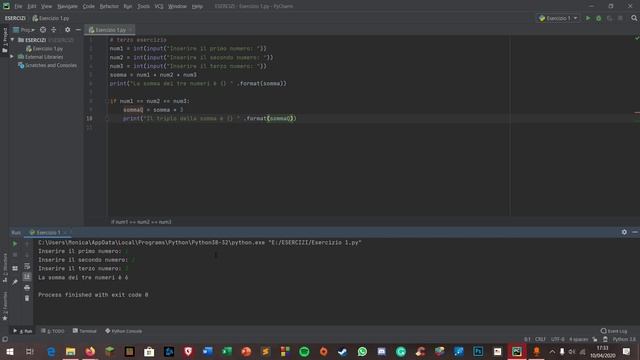
Task: Open the Run menu
Action: pos(128,6)
